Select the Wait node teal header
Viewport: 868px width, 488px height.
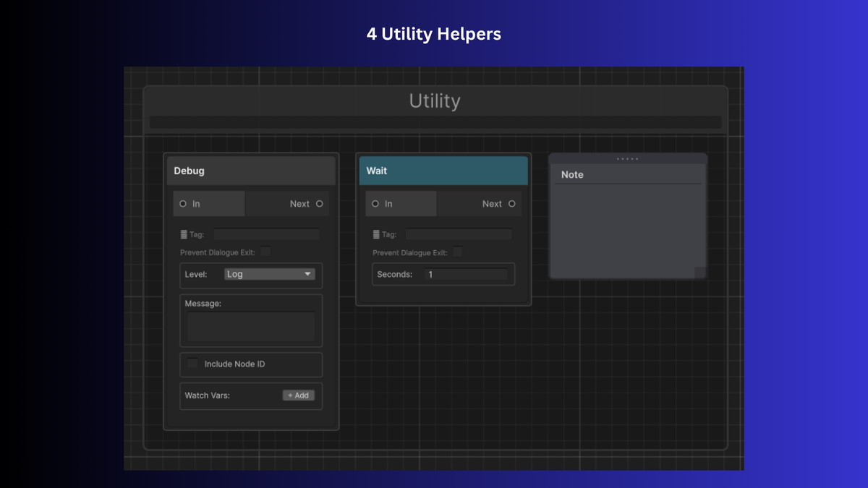(x=443, y=171)
